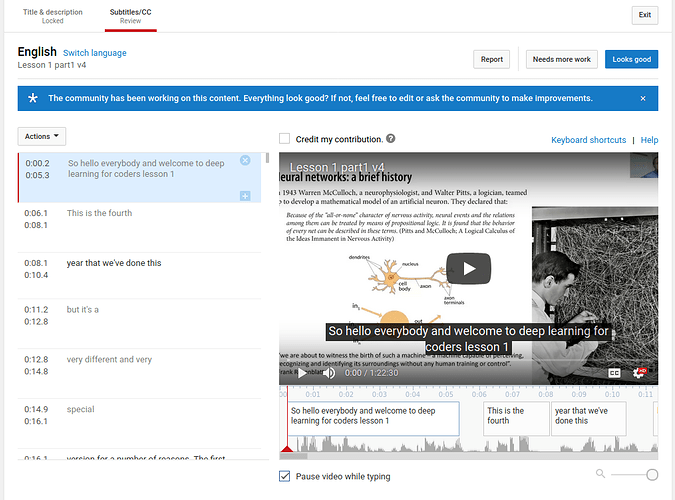
Task: Add a subtitle with the plus icon
Action: 246,195
